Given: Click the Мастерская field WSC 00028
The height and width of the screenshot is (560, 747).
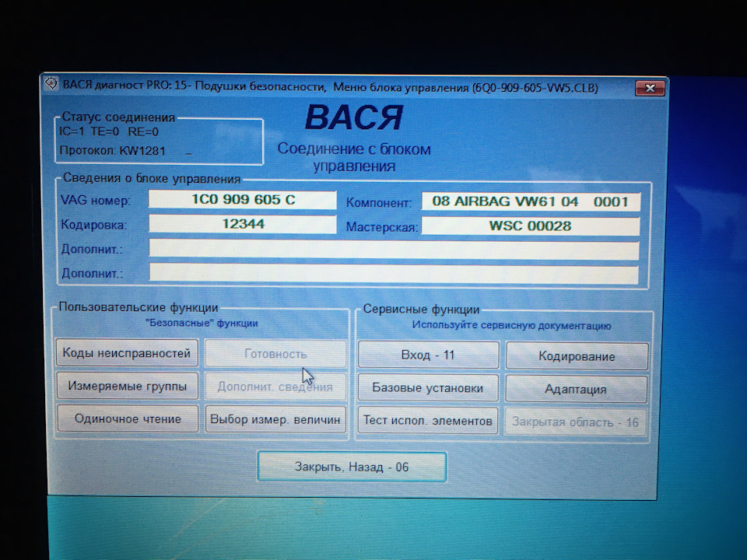Looking at the screenshot, I should pos(530,226).
